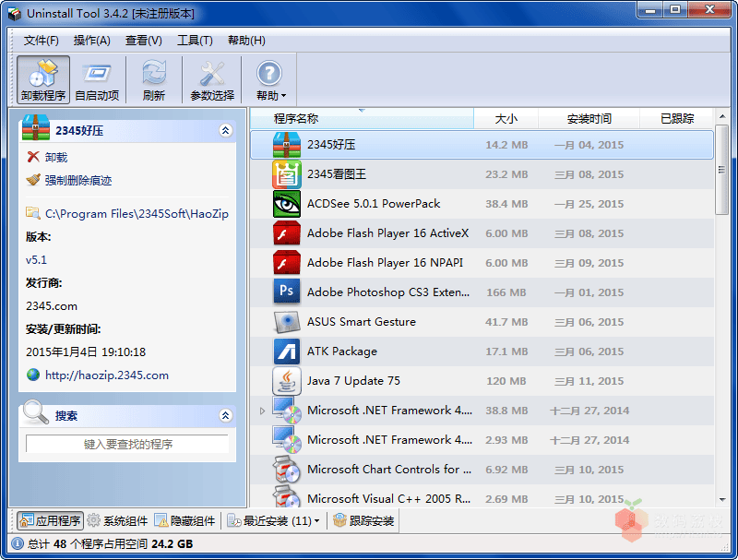Open the 操作(A) menu
The image size is (738, 560).
(x=91, y=41)
